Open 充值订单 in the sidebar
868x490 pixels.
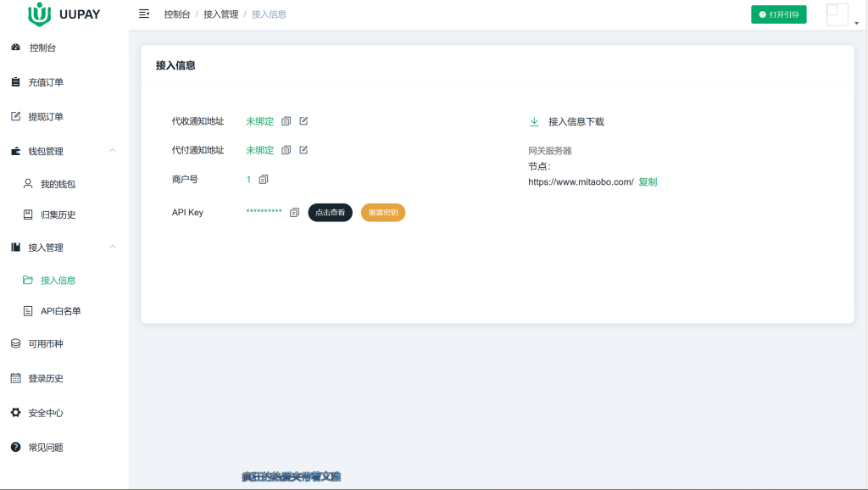click(46, 82)
